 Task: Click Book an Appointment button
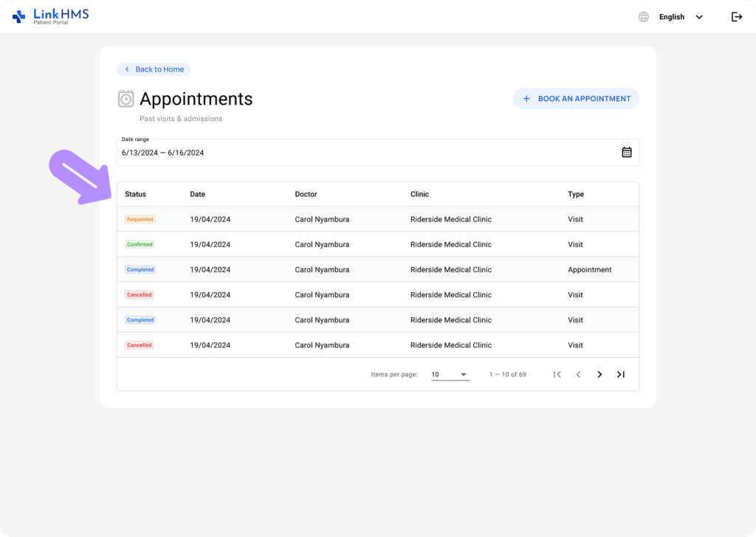(576, 99)
